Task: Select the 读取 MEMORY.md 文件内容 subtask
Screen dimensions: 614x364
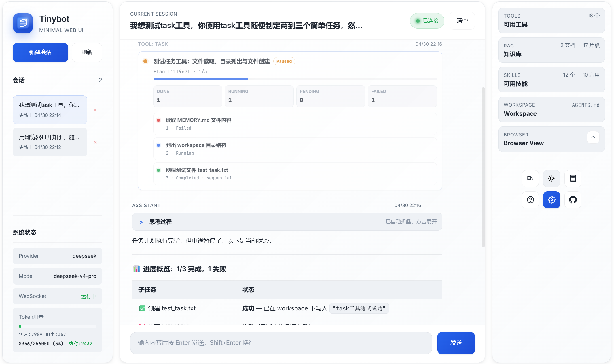Action: [x=295, y=124]
